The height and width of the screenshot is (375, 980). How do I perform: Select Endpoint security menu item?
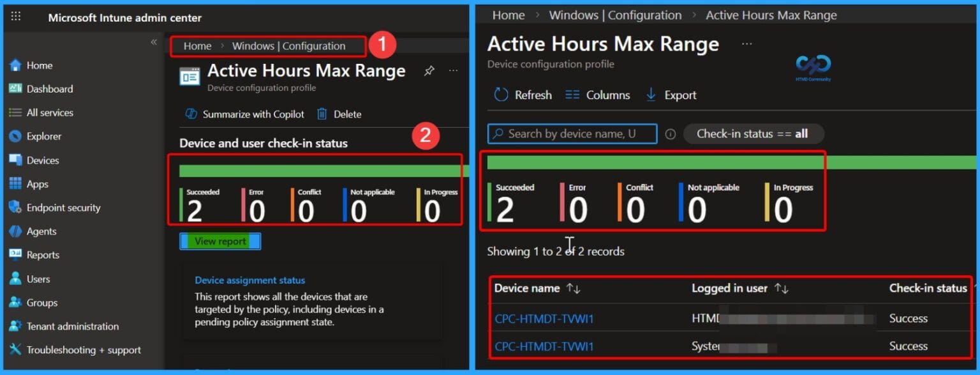64,208
